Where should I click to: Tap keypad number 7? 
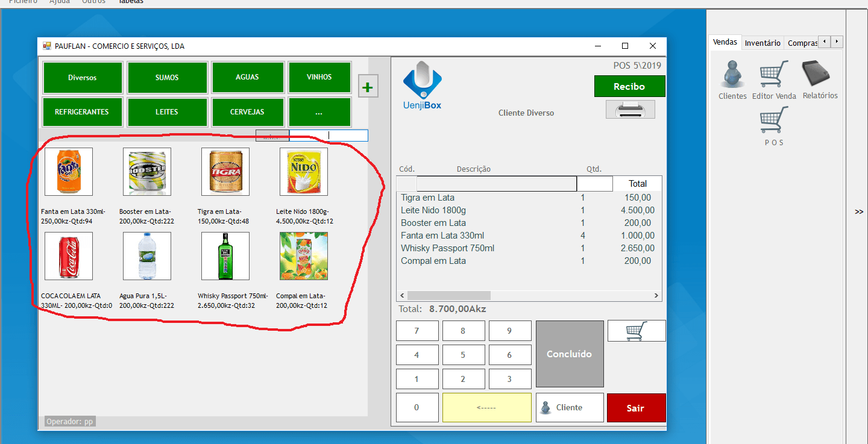coord(417,331)
